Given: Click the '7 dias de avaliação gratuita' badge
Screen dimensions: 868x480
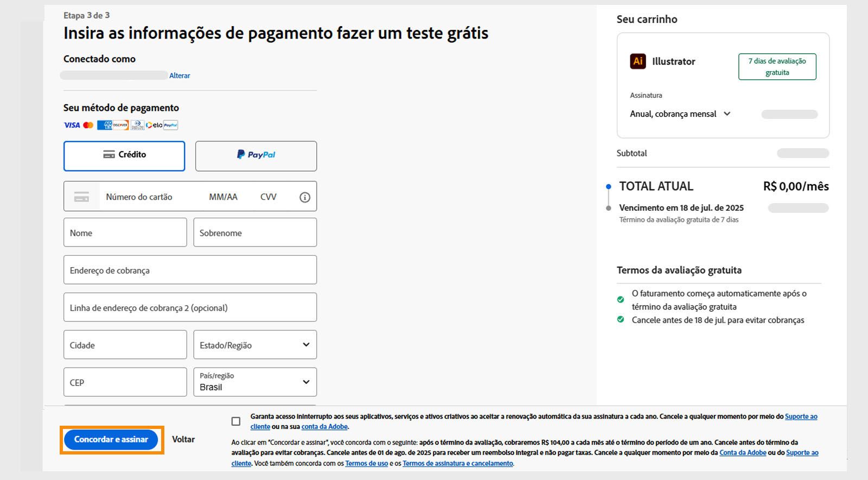Looking at the screenshot, I should coord(777,67).
